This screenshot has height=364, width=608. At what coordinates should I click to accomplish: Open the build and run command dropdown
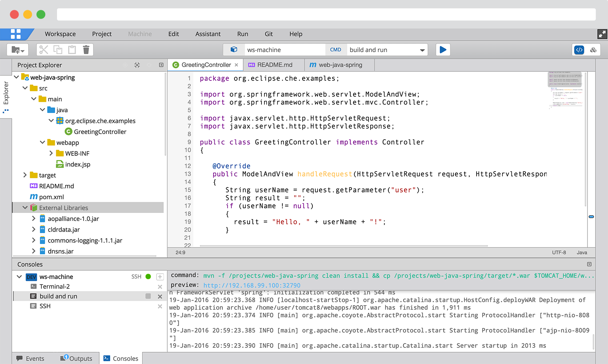[422, 50]
